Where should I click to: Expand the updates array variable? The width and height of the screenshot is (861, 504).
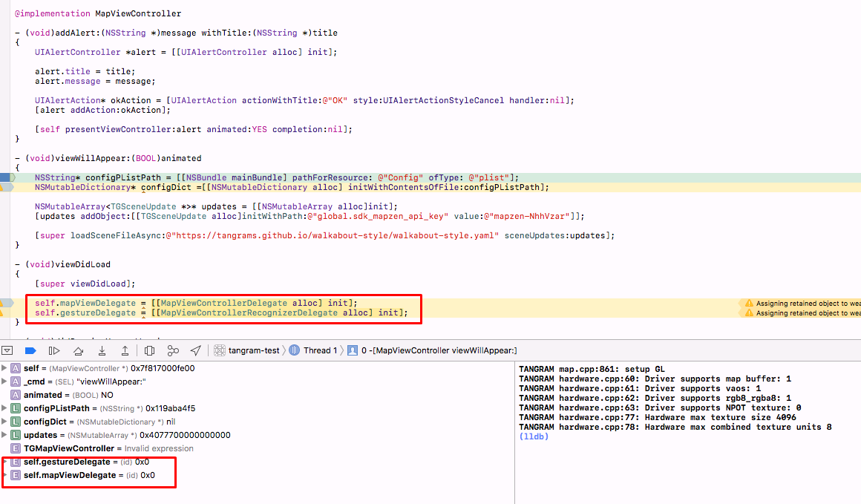click(x=4, y=434)
